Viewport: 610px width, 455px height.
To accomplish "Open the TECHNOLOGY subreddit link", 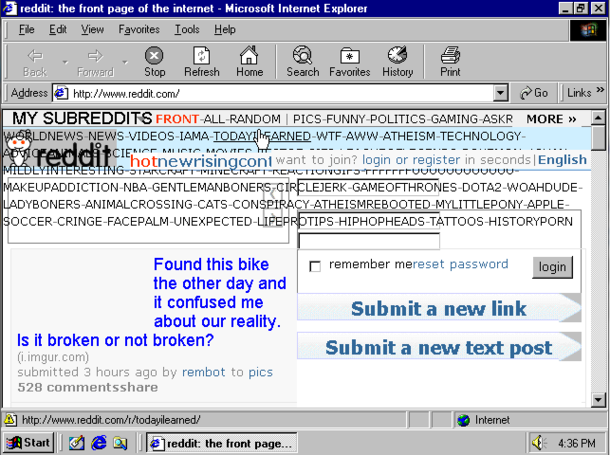I will pyautogui.click(x=480, y=136).
